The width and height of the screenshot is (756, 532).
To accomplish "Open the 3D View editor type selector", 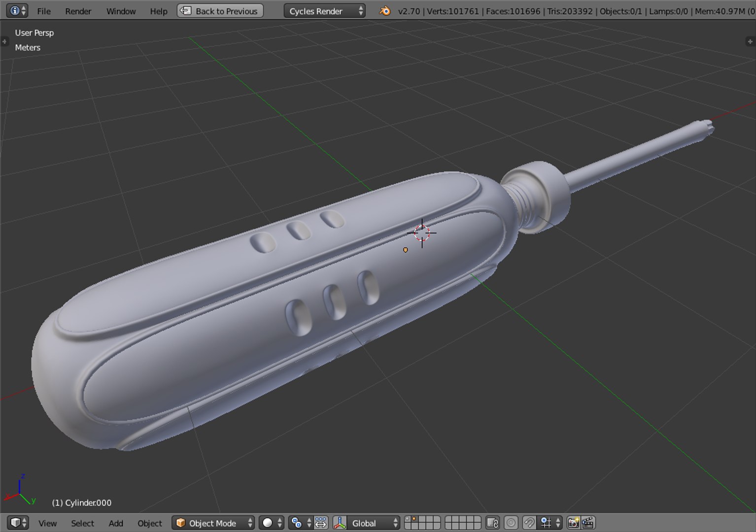I will point(18,523).
